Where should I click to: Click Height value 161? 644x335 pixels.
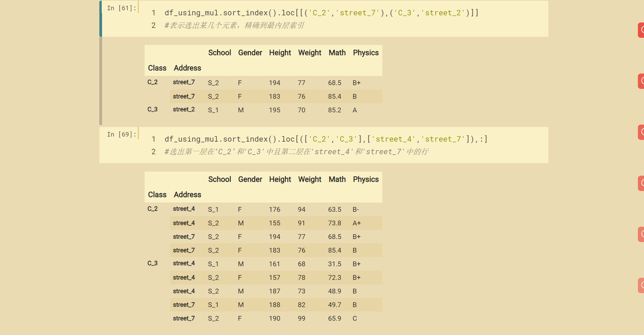[274, 264]
